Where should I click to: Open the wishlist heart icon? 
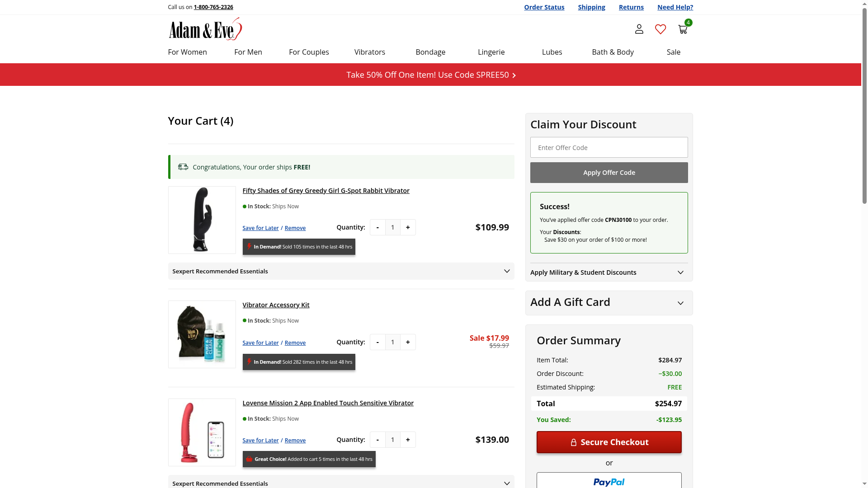pos(660,29)
